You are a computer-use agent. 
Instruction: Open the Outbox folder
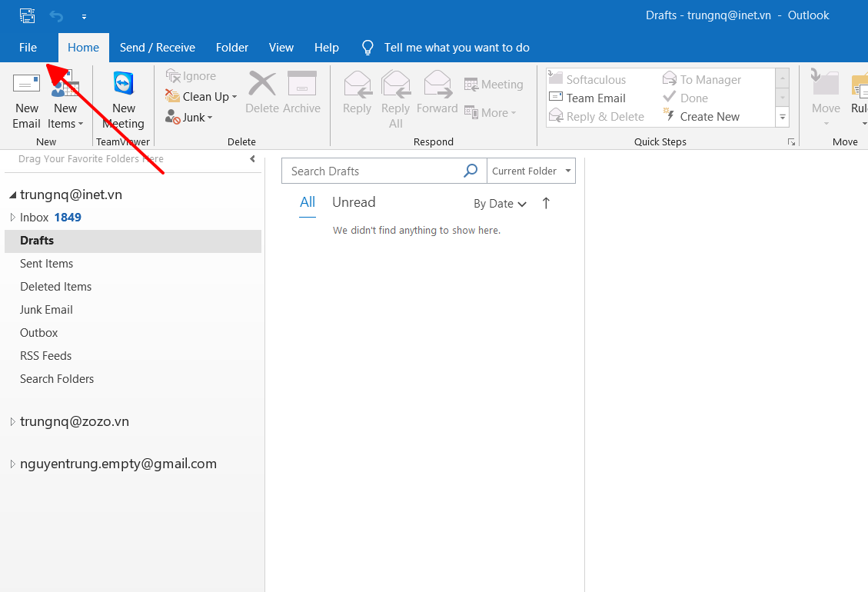pyautogui.click(x=38, y=333)
